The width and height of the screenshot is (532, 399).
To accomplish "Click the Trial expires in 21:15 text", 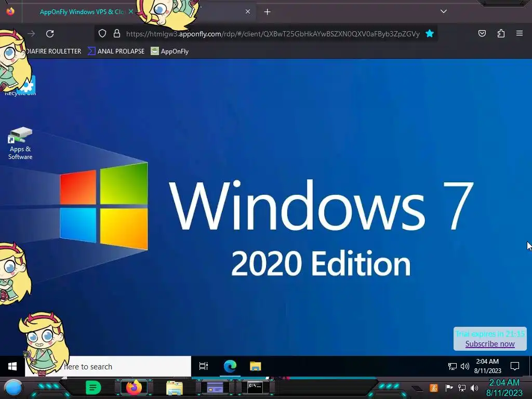I will tap(490, 334).
